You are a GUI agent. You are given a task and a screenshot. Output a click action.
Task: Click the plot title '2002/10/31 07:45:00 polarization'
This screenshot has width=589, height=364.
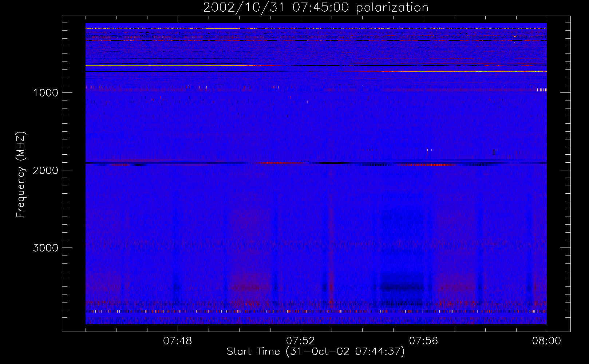(x=316, y=8)
